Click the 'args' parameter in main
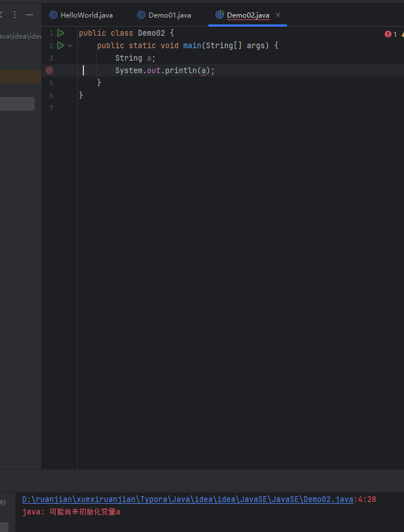This screenshot has width=404, height=532. (x=256, y=45)
